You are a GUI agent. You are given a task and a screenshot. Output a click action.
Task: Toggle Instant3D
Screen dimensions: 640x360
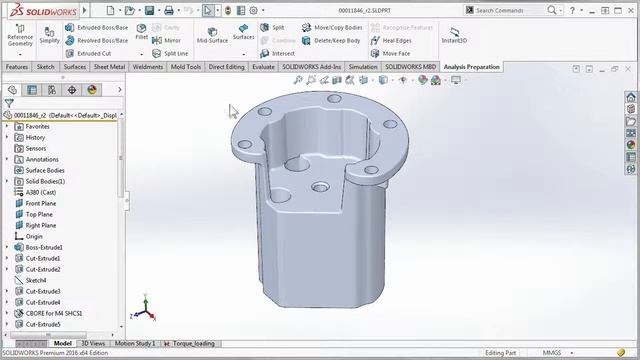pos(454,36)
